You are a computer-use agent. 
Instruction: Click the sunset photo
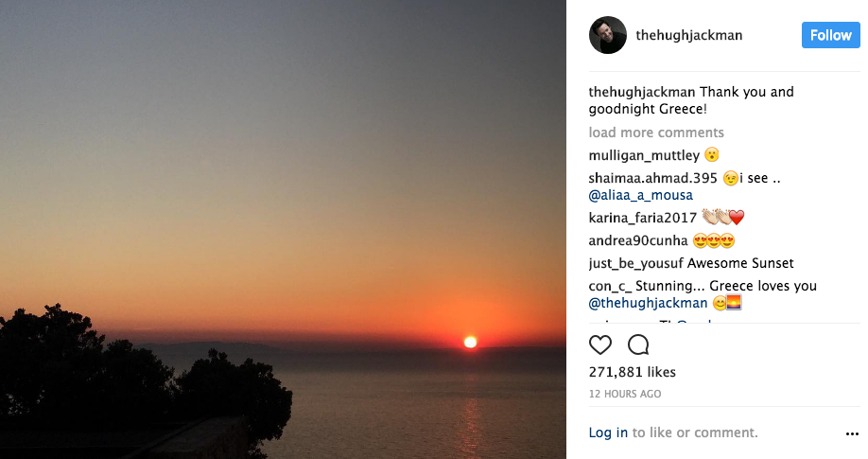[283, 229]
